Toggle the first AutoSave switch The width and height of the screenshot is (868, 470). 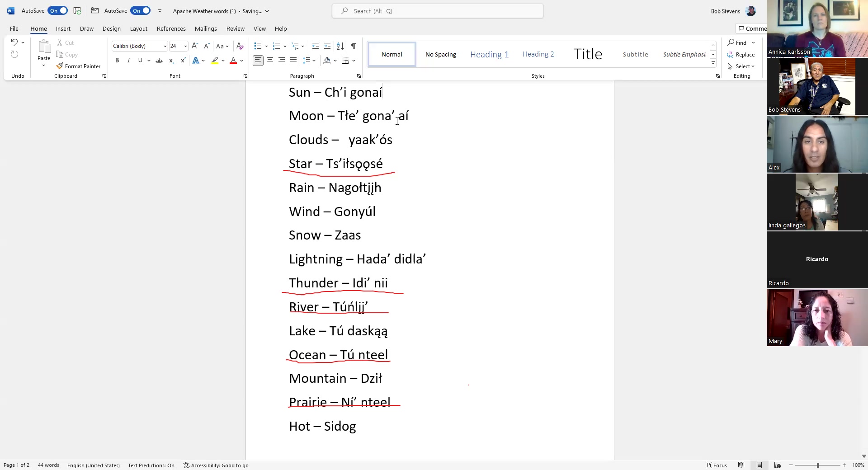tap(57, 11)
